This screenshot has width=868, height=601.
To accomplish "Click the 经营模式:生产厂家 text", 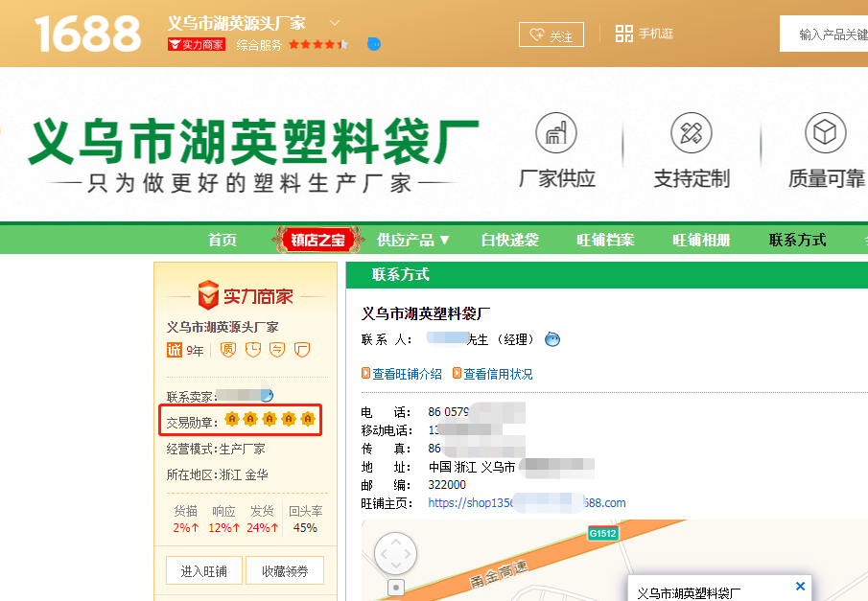I will click(216, 449).
